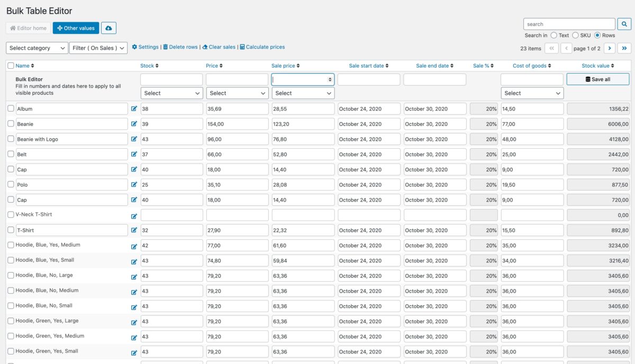Click into the search text field
This screenshot has height=364, width=635.
click(569, 24)
